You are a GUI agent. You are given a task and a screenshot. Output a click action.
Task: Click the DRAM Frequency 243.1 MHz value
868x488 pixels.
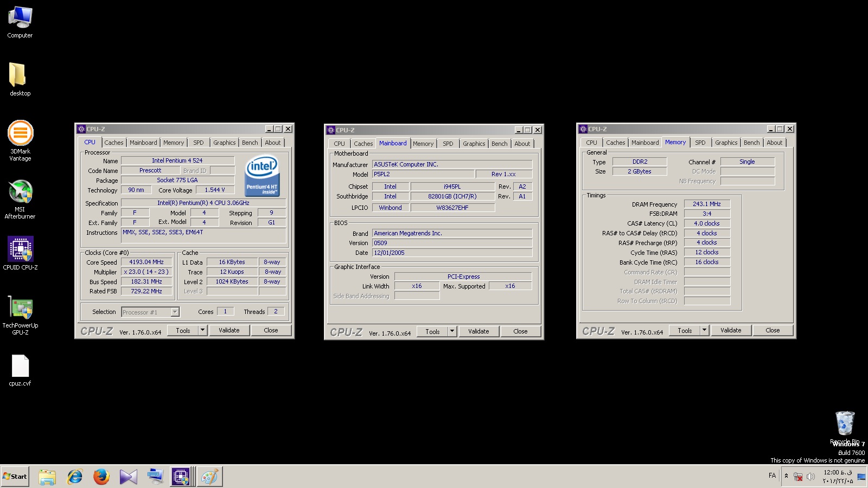click(707, 204)
